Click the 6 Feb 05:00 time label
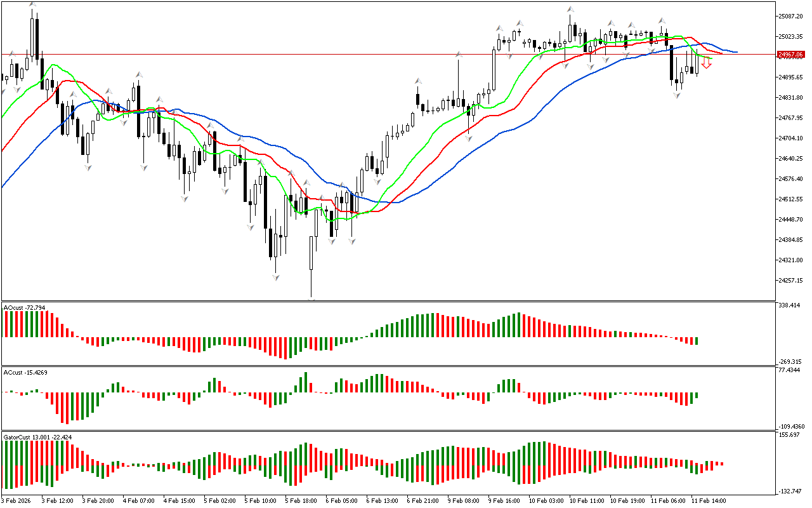Viewport: 812px width, 508px height. point(342,500)
